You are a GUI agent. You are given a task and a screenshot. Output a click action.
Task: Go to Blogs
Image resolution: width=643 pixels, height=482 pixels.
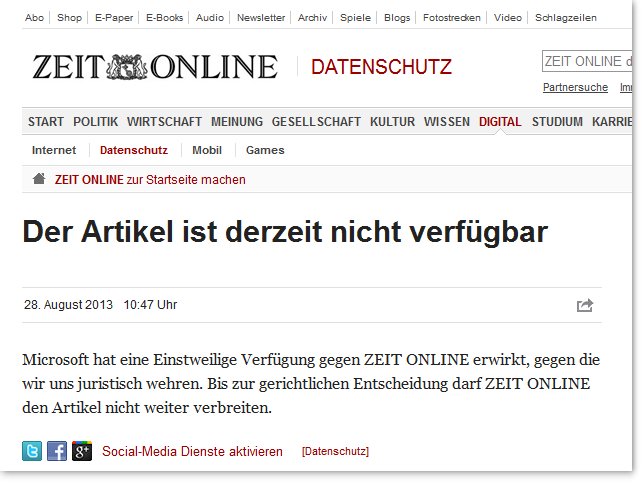[397, 18]
